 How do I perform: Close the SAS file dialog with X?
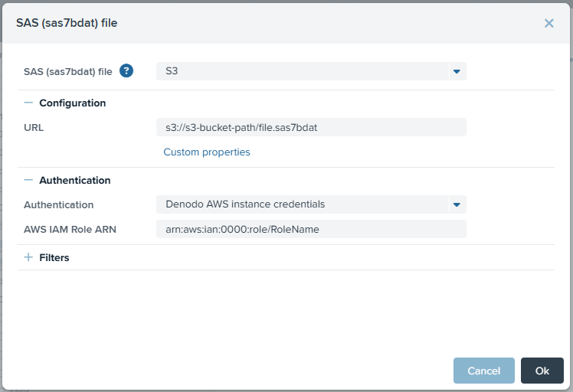(x=548, y=24)
